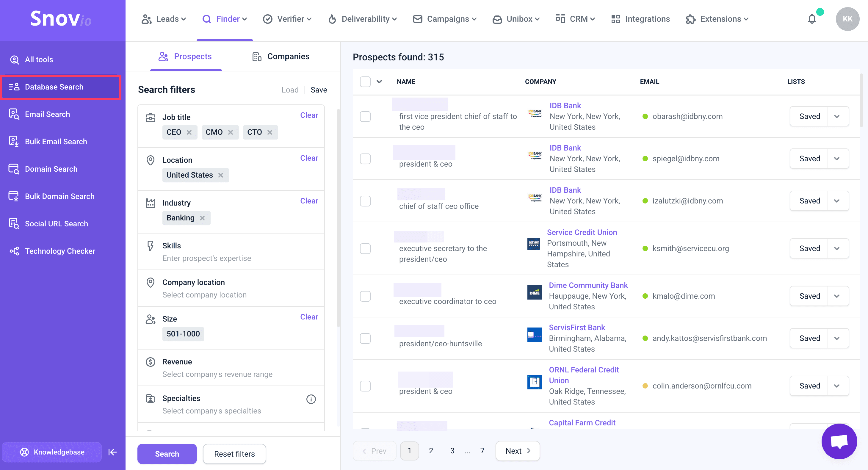Open Technology Checker from sidebar
868x470 pixels.
(x=60, y=251)
